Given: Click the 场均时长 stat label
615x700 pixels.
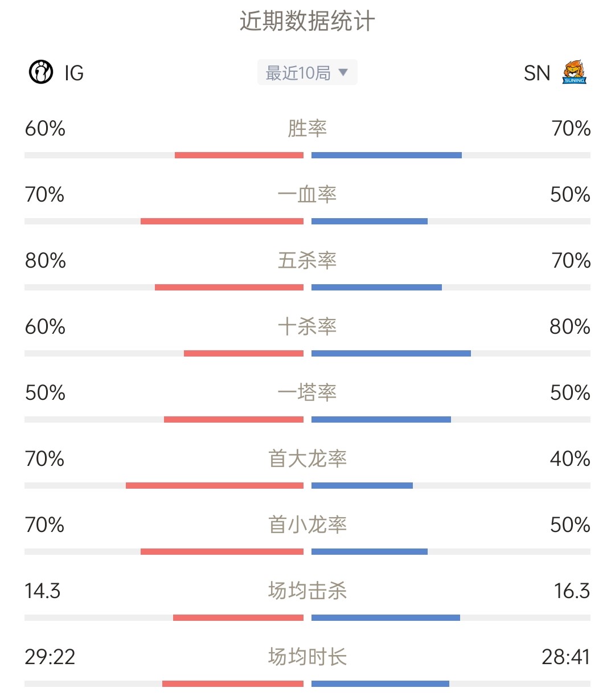Looking at the screenshot, I should point(307,657).
